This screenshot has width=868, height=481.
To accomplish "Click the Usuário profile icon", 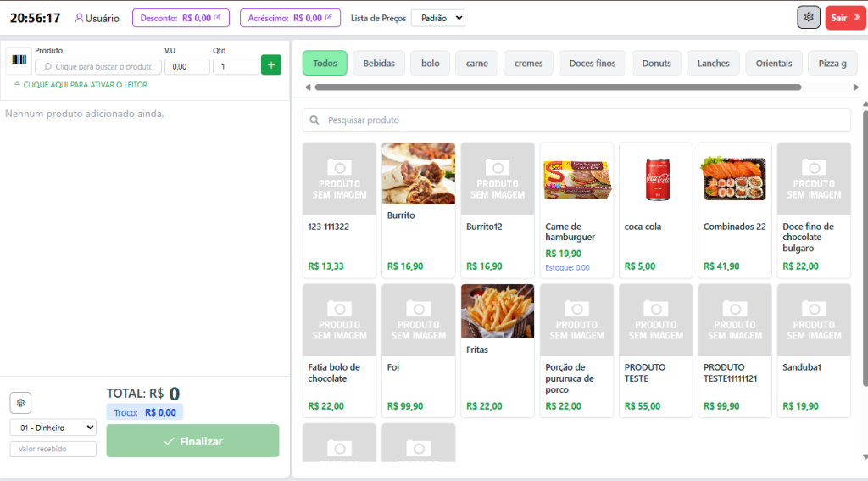I will (x=79, y=18).
